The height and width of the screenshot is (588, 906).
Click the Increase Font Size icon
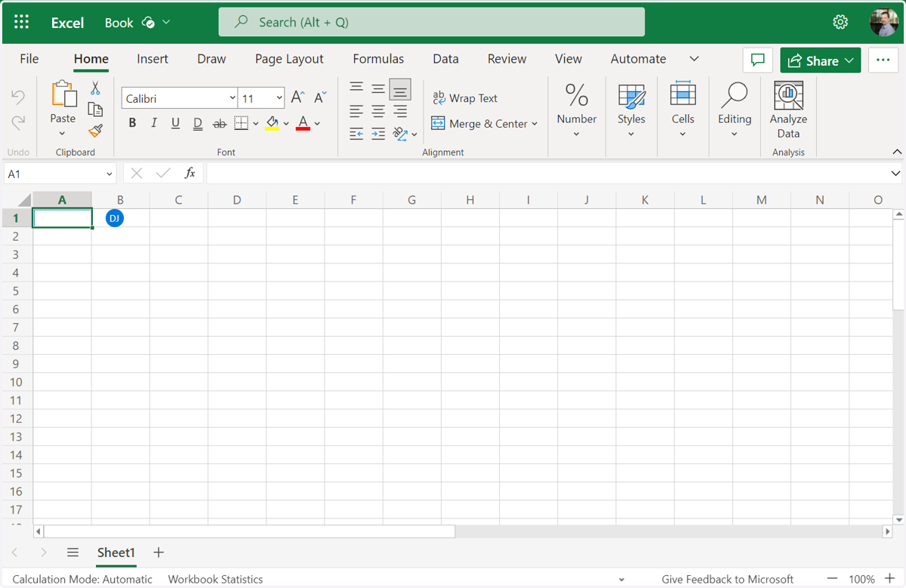297,97
